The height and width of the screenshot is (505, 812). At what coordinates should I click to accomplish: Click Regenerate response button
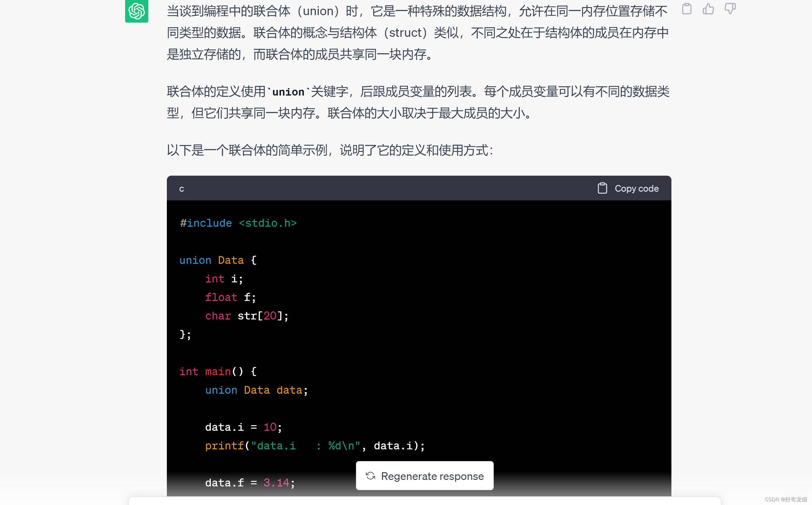pos(425,476)
